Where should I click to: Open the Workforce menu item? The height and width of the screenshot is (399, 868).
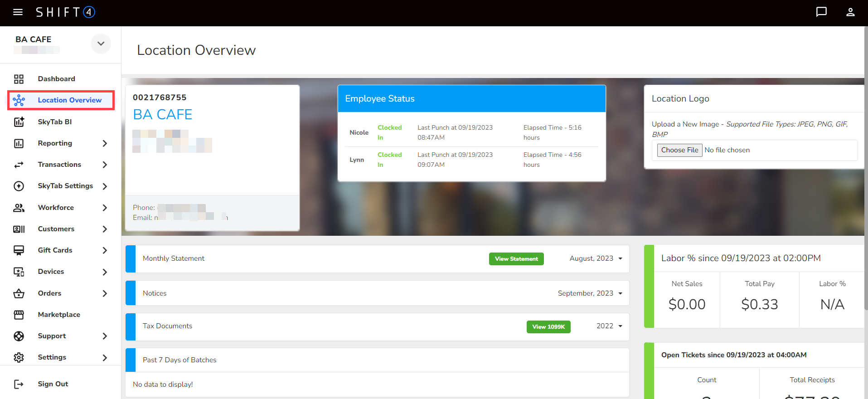[56, 208]
